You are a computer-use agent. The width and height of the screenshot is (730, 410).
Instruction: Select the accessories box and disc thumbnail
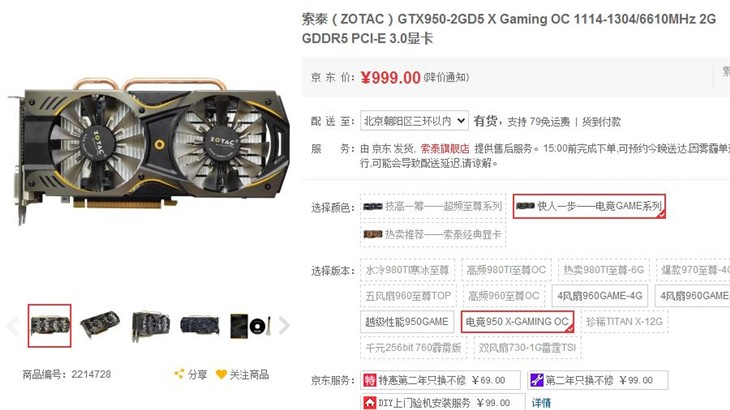point(250,326)
